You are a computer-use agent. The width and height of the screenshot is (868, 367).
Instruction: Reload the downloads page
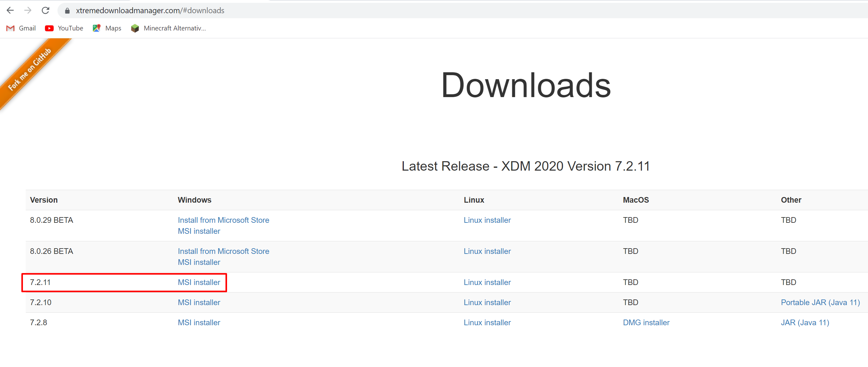(46, 10)
